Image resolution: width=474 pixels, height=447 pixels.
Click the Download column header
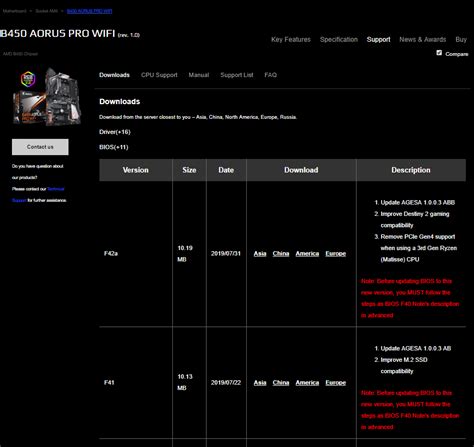click(x=301, y=170)
